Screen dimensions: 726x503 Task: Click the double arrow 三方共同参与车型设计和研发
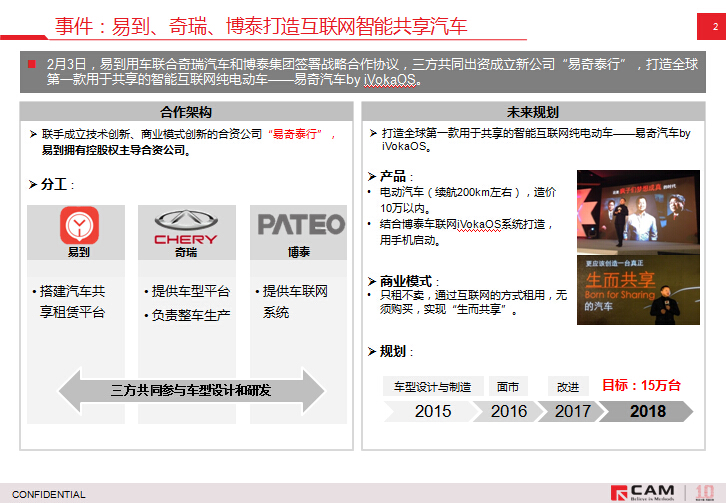tap(191, 390)
